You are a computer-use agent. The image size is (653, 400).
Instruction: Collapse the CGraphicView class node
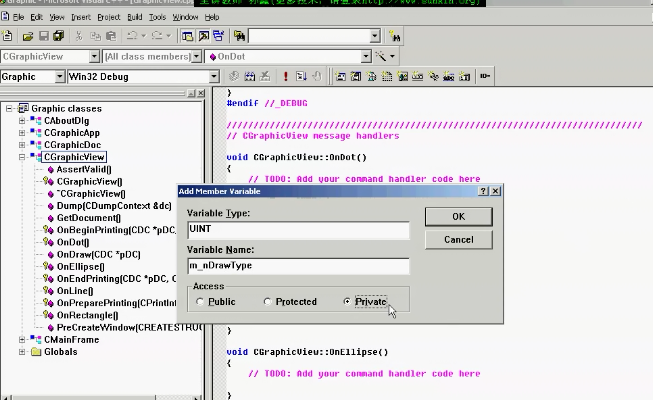pos(22,157)
